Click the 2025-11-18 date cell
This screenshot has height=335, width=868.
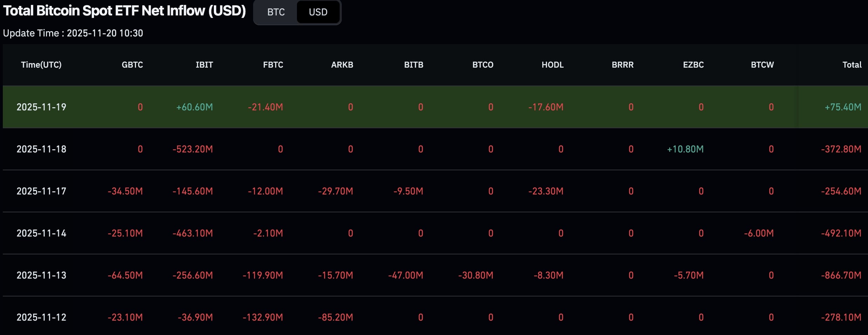(x=41, y=149)
